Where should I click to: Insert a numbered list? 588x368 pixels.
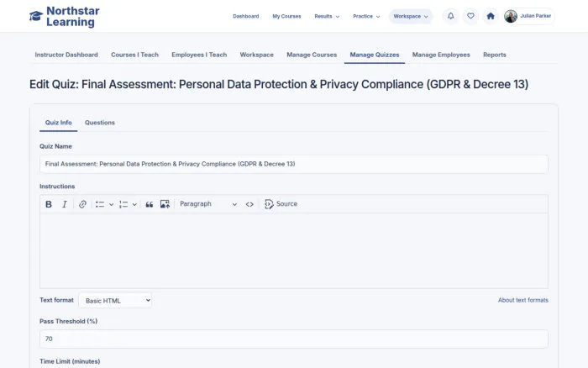coord(123,204)
